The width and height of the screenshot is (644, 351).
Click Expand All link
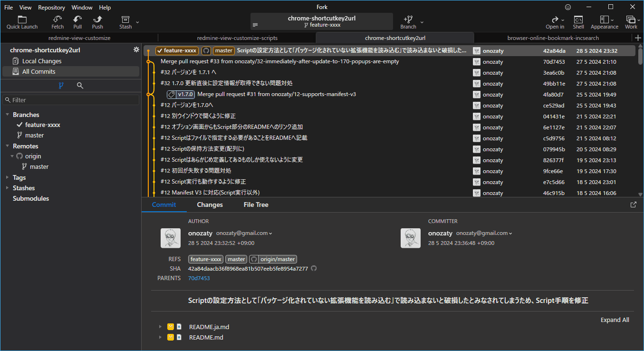(x=615, y=320)
